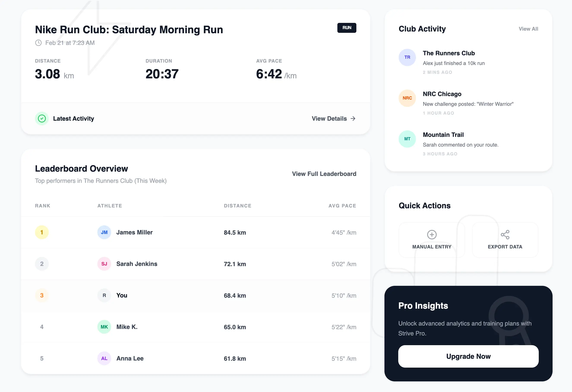Click the RUN activity type badge
Viewport: 572px width, 392px height.
coord(347,28)
